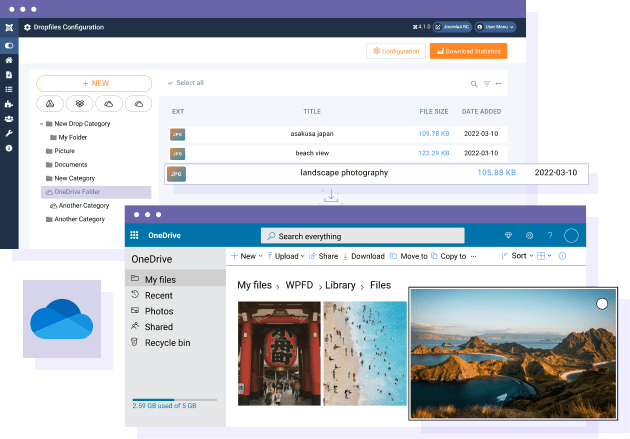Click the JPG icon of landscape photography
The height and width of the screenshot is (439, 630).
click(x=176, y=174)
